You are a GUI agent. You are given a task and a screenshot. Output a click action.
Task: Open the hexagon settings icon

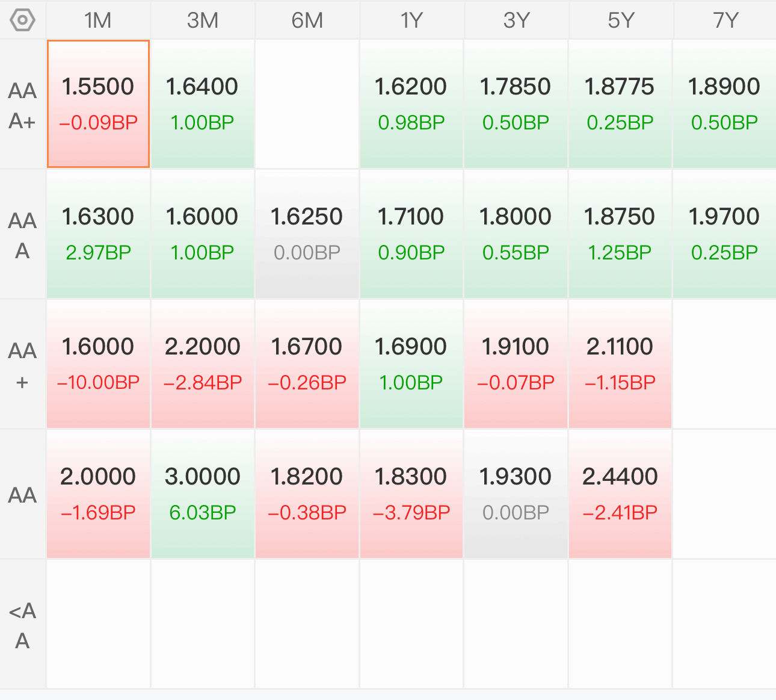[x=23, y=20]
